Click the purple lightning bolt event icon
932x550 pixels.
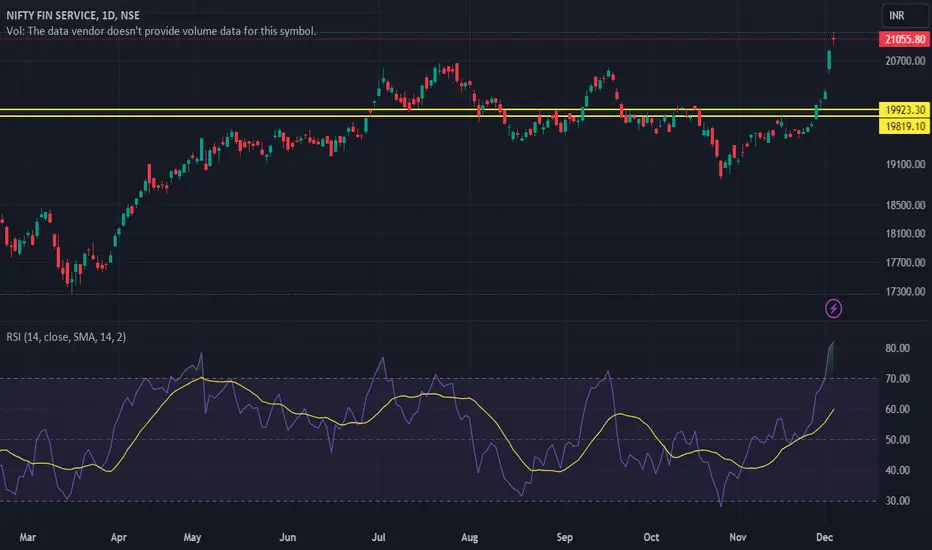[833, 309]
